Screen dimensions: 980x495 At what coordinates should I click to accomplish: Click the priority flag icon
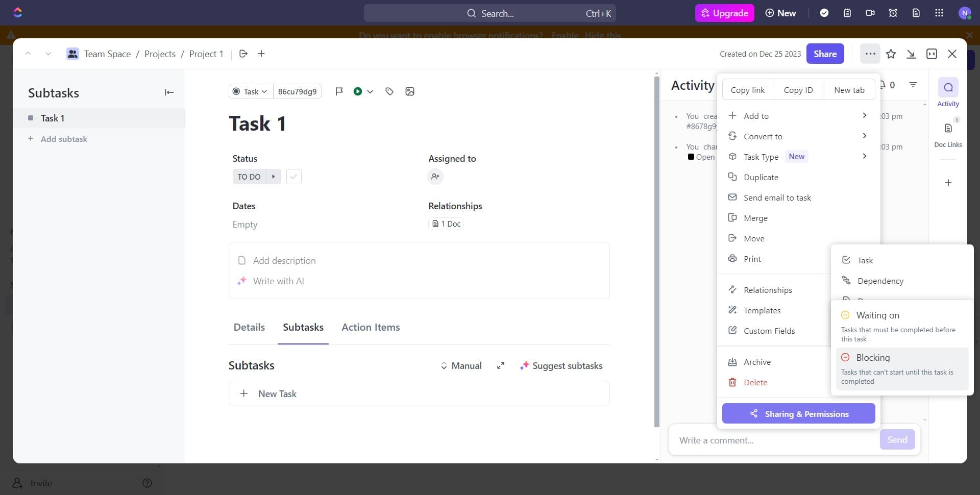coord(339,91)
